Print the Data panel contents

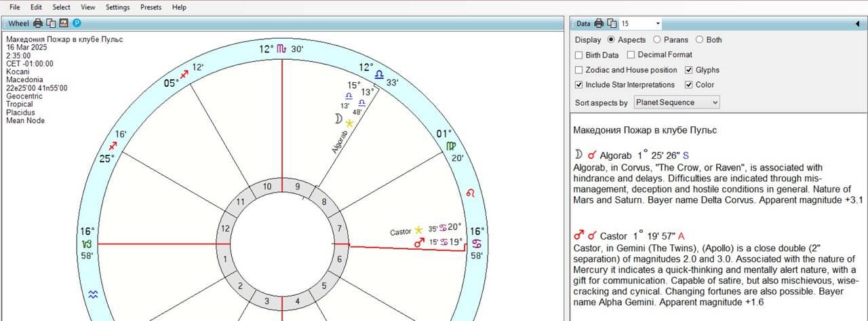point(599,23)
